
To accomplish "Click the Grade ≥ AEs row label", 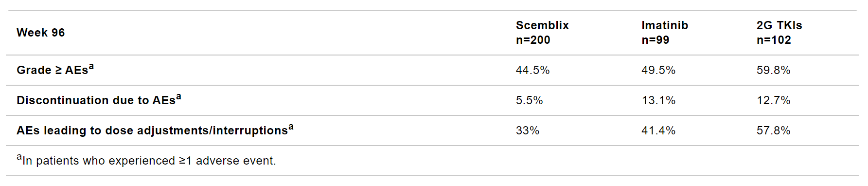I will [x=55, y=70].
